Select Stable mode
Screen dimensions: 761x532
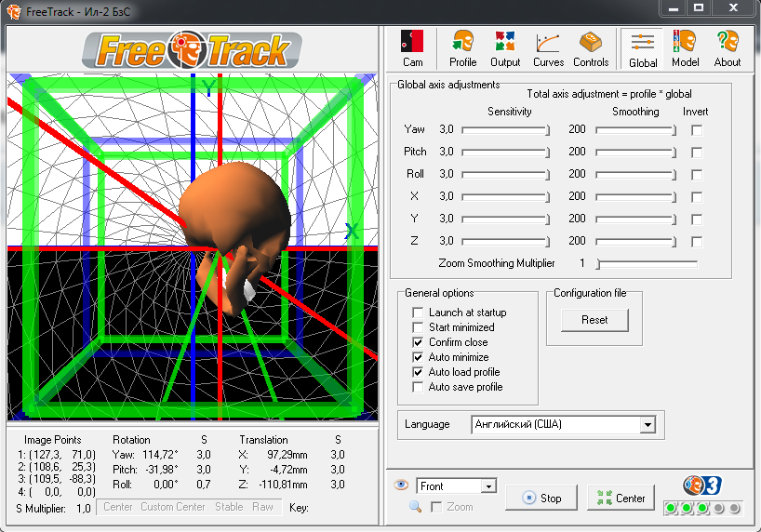click(x=229, y=507)
